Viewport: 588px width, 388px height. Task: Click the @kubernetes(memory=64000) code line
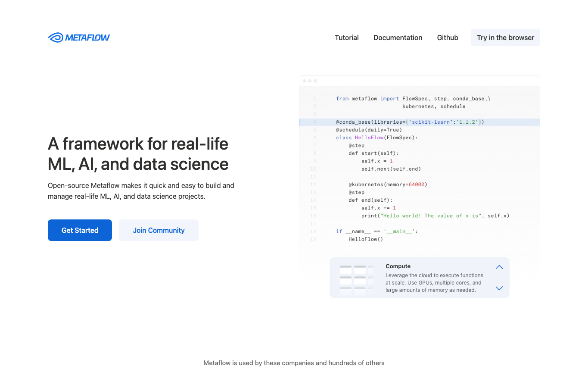388,185
